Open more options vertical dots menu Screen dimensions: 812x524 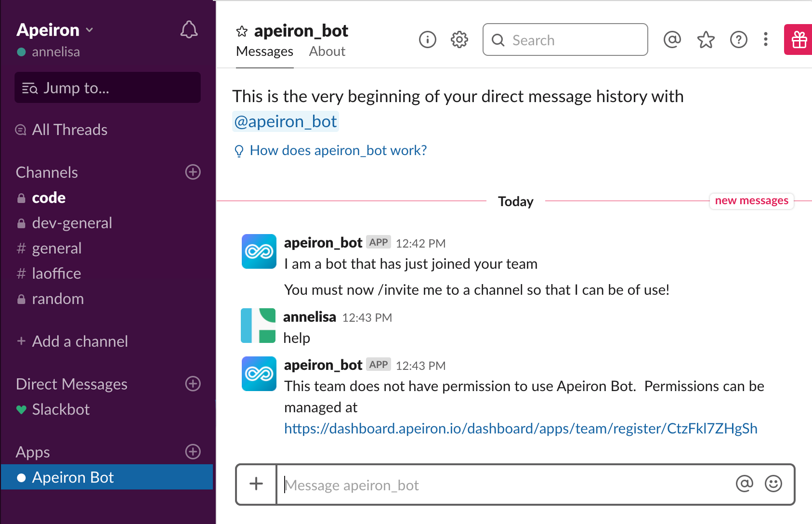click(x=766, y=39)
